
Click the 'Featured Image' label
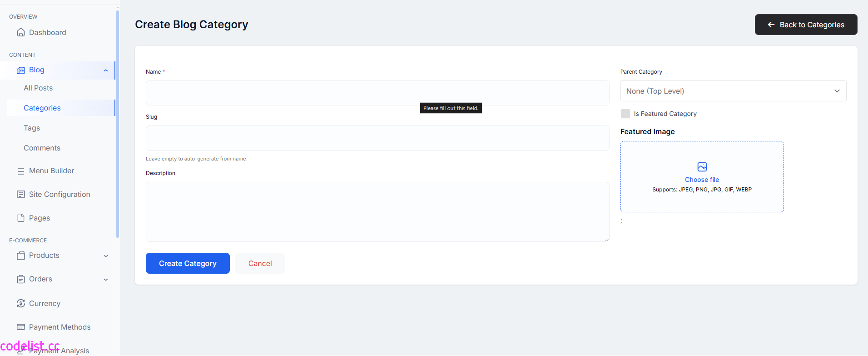648,131
